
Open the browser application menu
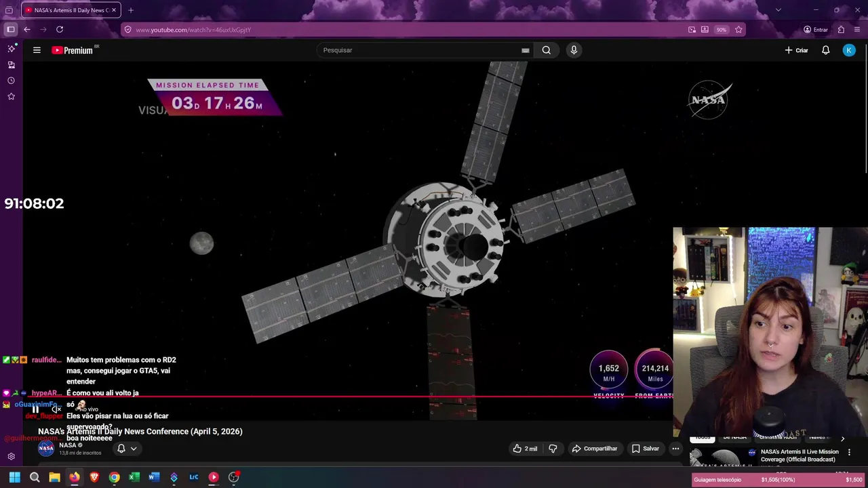(x=857, y=30)
